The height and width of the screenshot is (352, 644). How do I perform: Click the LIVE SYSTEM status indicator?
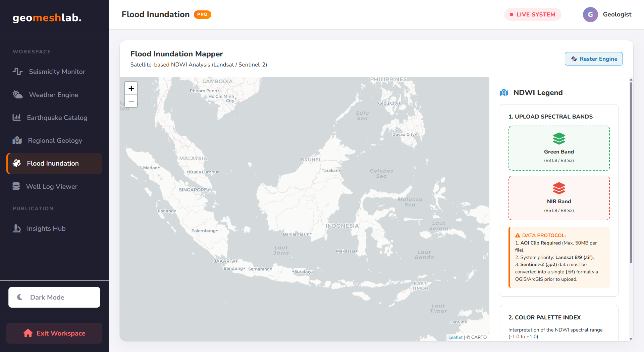pos(533,14)
